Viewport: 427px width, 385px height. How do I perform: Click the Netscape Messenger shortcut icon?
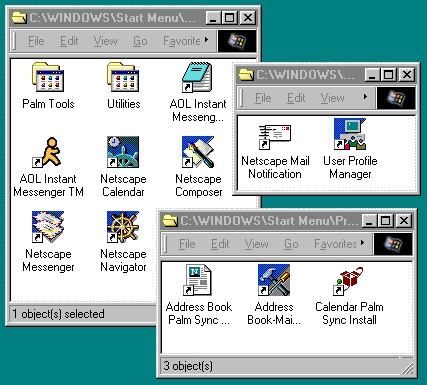click(x=48, y=227)
